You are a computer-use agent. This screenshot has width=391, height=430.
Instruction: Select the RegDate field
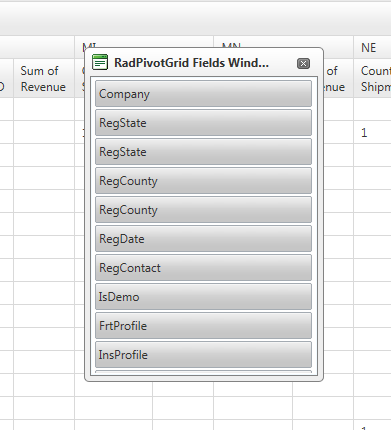pyautogui.click(x=203, y=239)
